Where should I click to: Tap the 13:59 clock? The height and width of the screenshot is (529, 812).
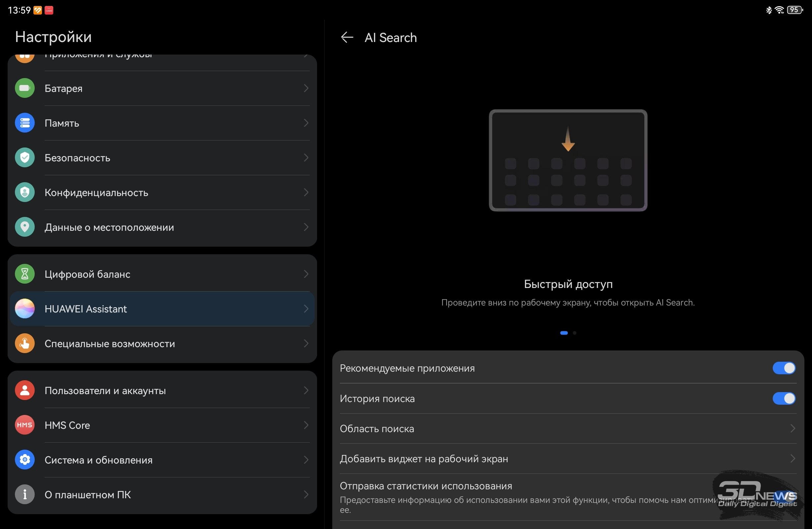[x=19, y=10]
